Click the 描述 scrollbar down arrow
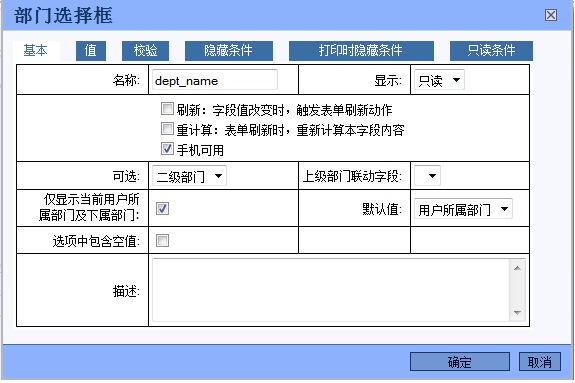 [x=517, y=313]
